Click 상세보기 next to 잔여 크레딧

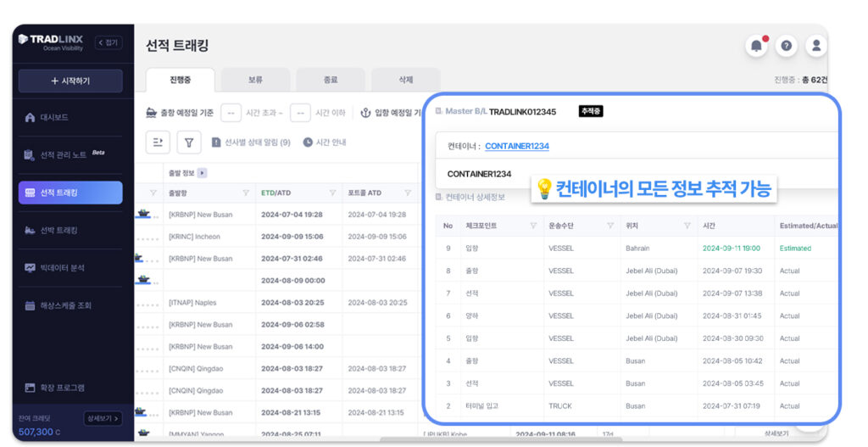point(103,419)
